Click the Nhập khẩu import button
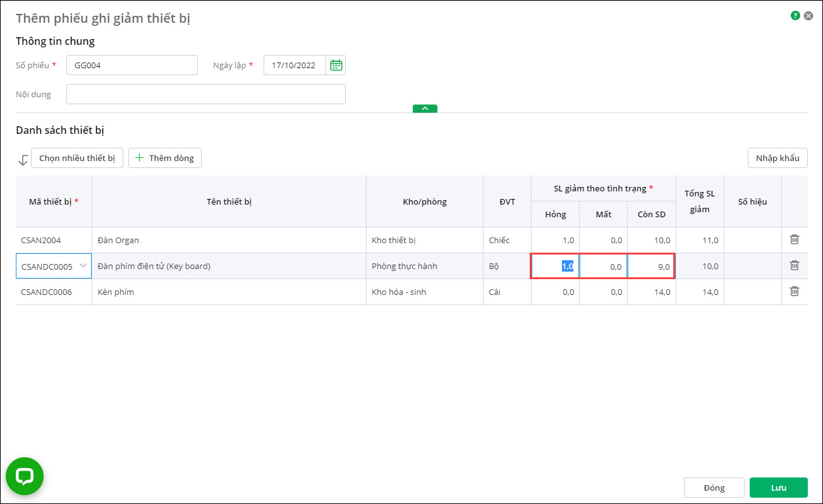 pos(777,158)
